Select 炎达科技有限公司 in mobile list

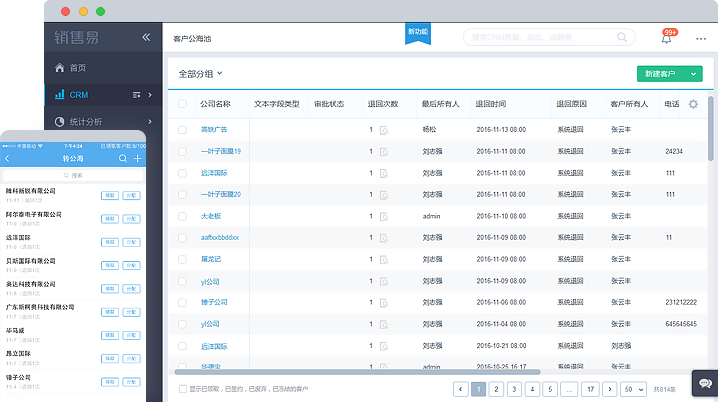pos(73,288)
